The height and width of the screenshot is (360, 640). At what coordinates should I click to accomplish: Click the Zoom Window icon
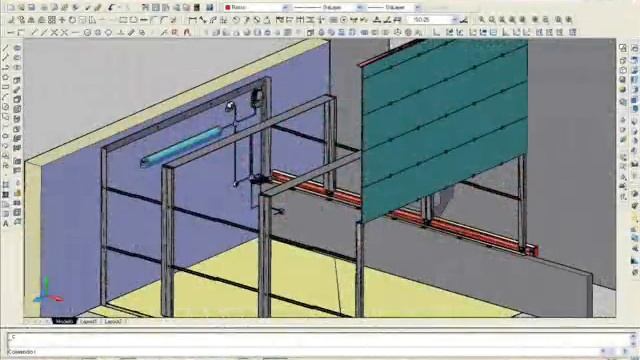[x=482, y=20]
